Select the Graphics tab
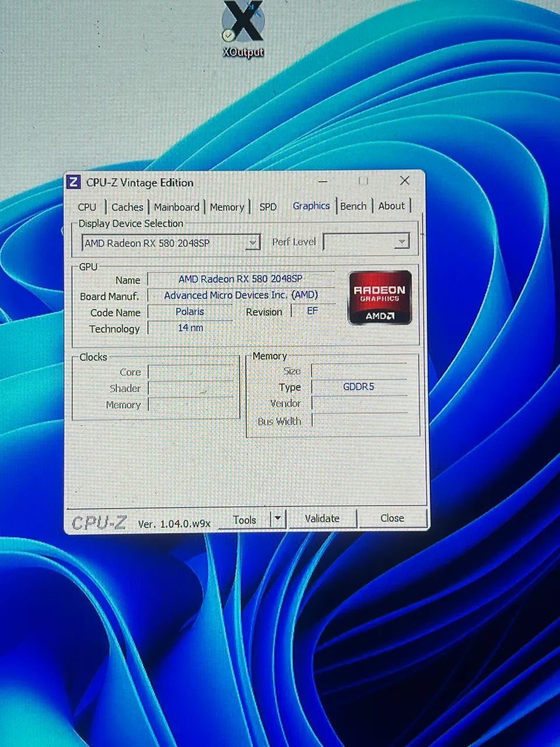 coord(311,205)
